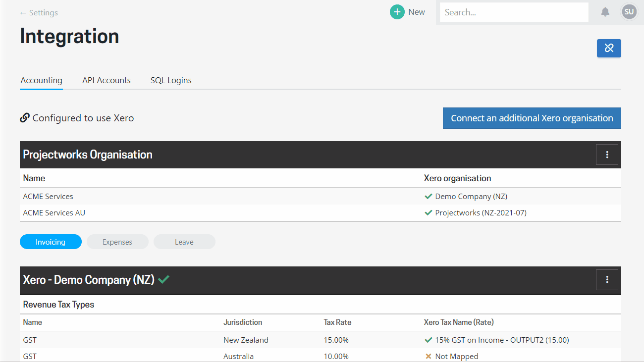Image resolution: width=644 pixels, height=362 pixels.
Task: Switch to the API Accounts tab
Action: click(106, 80)
